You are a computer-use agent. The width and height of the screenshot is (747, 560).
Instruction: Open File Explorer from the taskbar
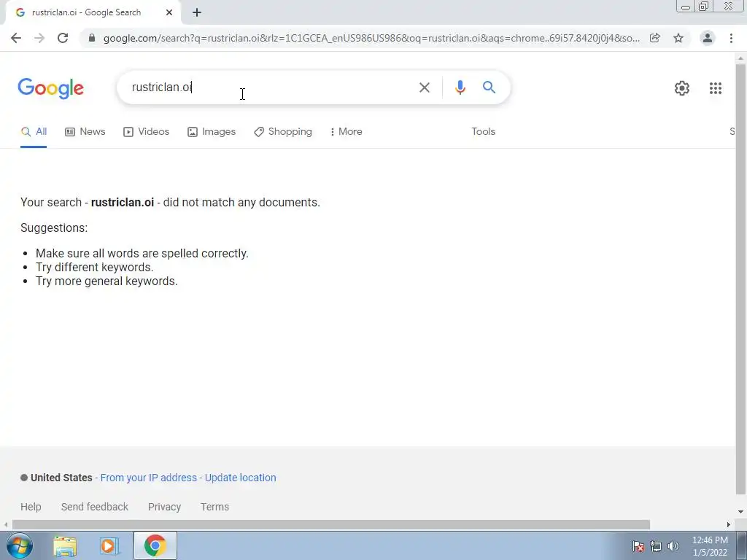tap(65, 545)
